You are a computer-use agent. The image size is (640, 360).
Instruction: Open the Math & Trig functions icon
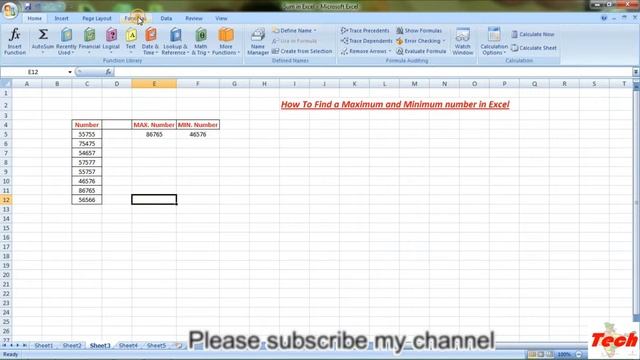(x=201, y=41)
